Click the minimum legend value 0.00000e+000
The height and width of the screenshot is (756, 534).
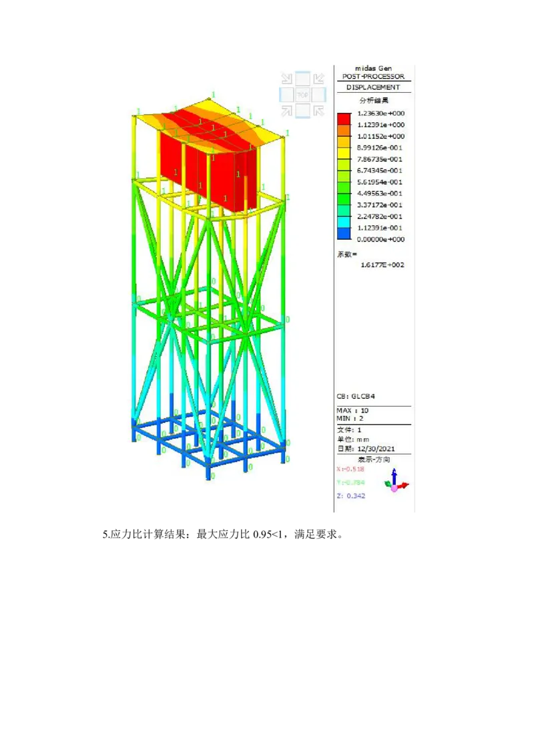[x=380, y=239]
